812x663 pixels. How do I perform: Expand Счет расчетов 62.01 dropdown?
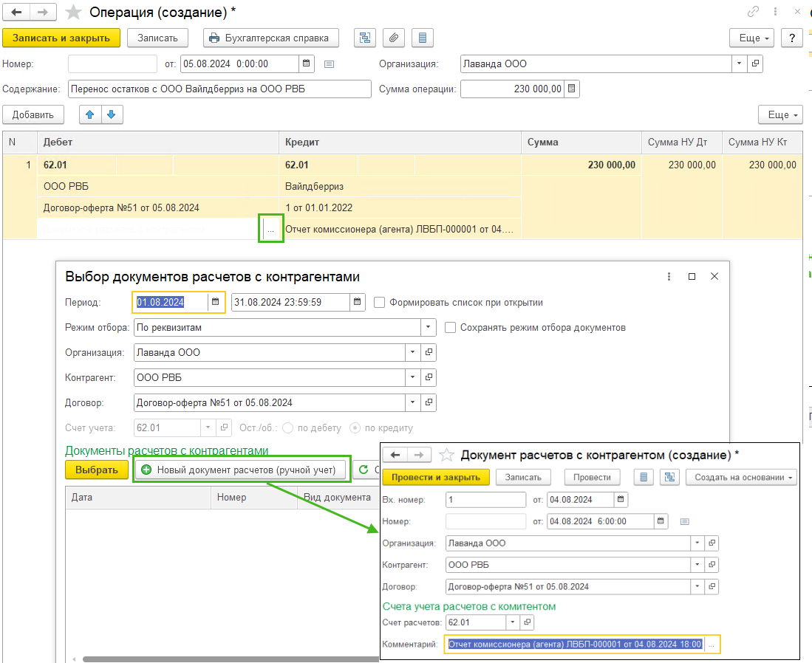click(x=513, y=622)
